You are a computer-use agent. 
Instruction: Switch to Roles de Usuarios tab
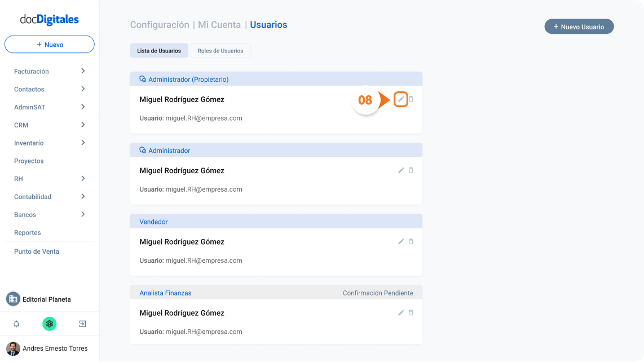click(220, 51)
